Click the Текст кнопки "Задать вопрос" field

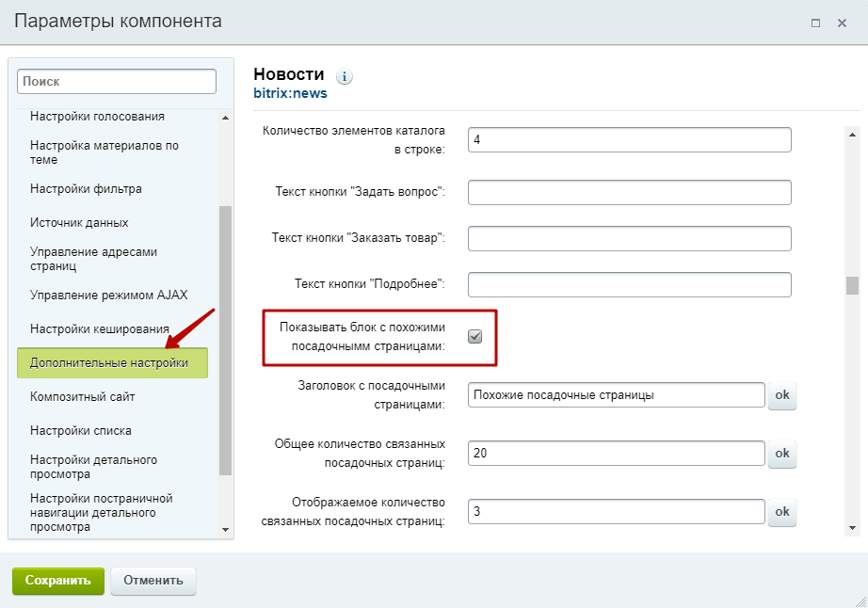click(630, 192)
